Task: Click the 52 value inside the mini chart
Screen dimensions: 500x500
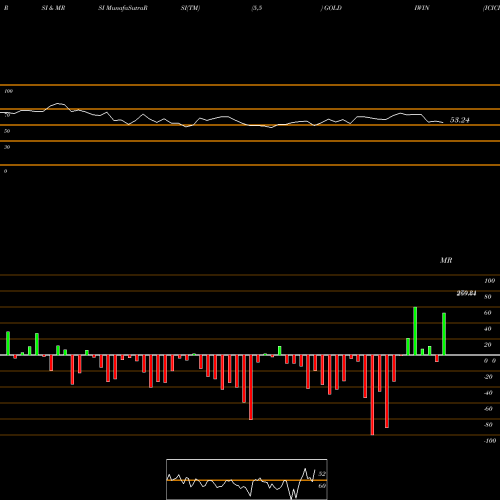Action: coord(322,474)
